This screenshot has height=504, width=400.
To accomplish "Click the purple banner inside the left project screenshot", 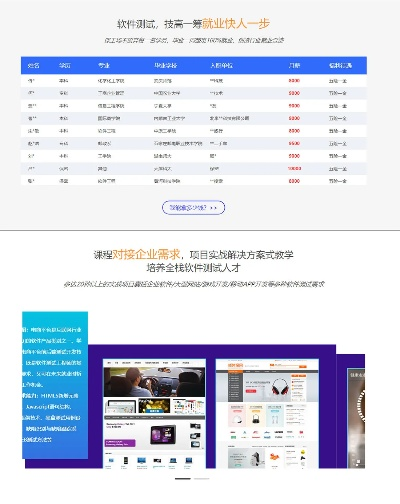I will click(x=120, y=443).
